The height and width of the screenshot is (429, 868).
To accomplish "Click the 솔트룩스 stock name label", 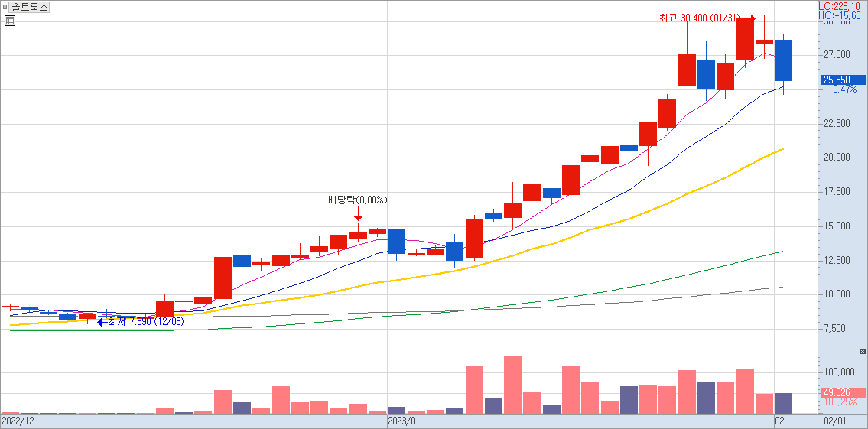I will 30,7.
